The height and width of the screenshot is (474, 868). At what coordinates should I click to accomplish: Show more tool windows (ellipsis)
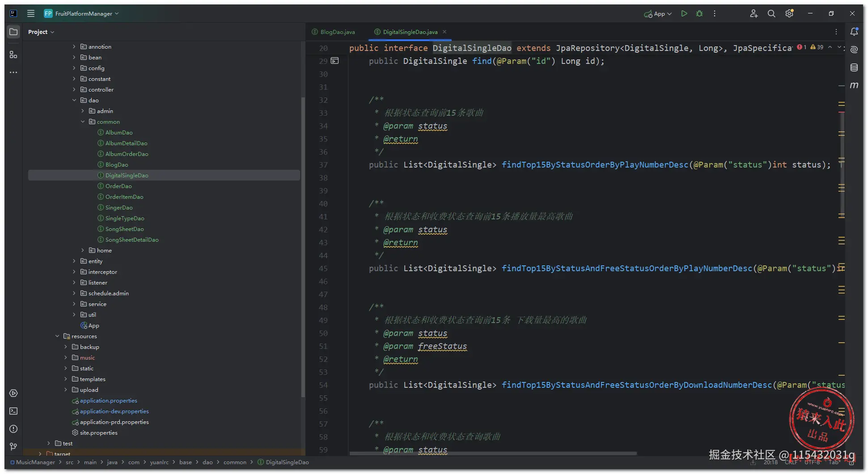(x=13, y=72)
